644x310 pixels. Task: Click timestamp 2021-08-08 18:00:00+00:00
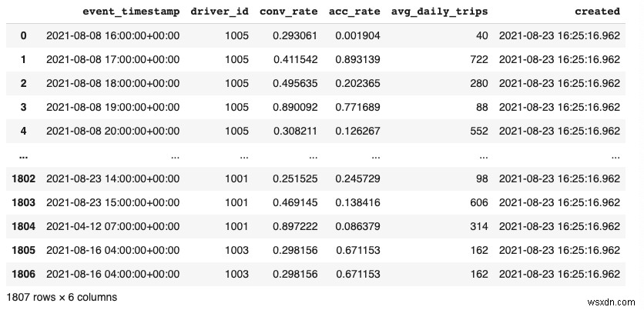click(x=113, y=83)
